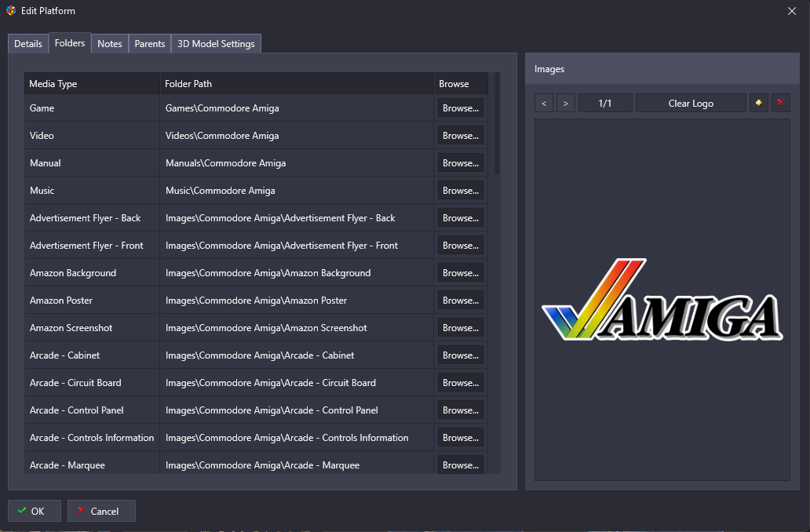This screenshot has width=810, height=532.
Task: Browse for Arcade - Cabinet folder
Action: tap(460, 355)
